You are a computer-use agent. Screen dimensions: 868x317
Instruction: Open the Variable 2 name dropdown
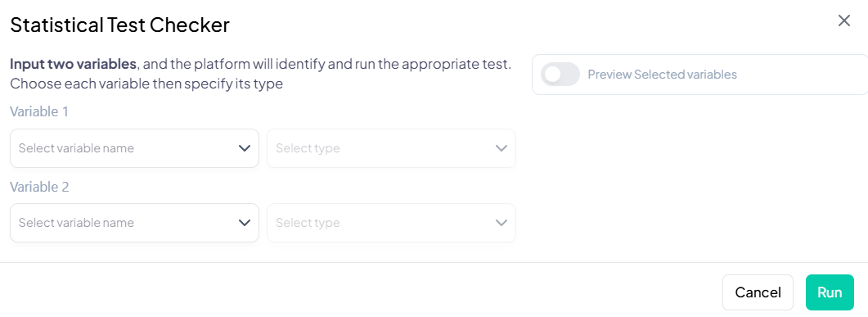[134, 223]
